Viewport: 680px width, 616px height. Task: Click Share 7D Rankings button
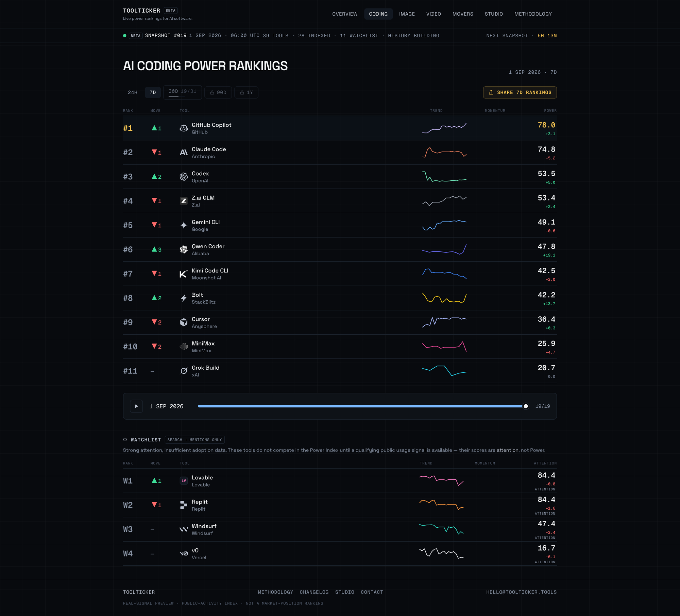point(520,92)
